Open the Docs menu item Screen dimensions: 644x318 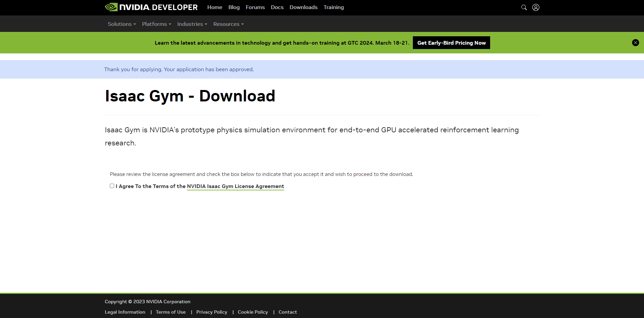pyautogui.click(x=277, y=7)
